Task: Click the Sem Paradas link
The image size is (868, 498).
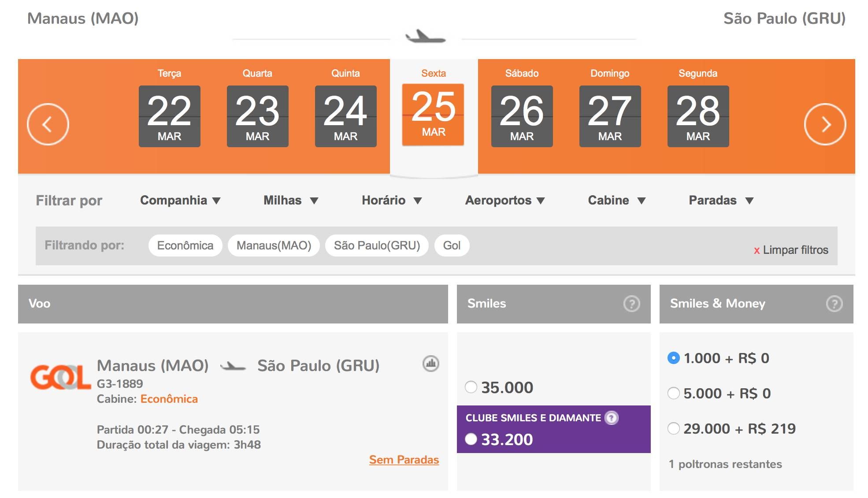Action: (404, 460)
